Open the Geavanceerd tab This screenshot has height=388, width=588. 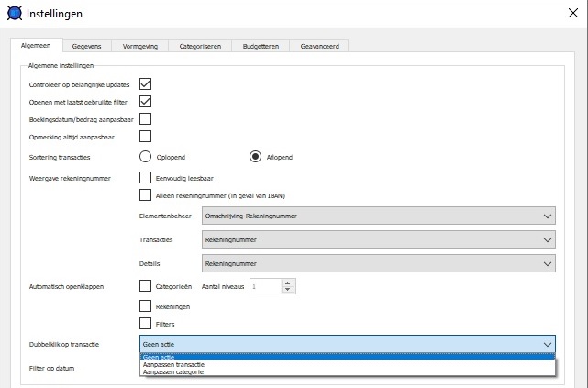tap(318, 45)
